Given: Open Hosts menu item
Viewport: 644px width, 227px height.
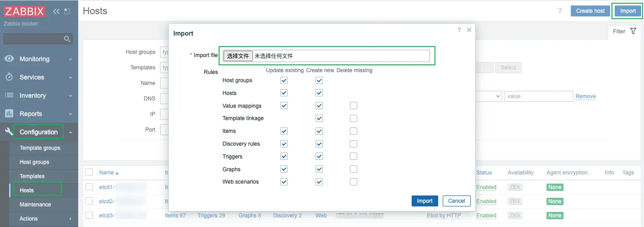Looking at the screenshot, I should tap(27, 190).
